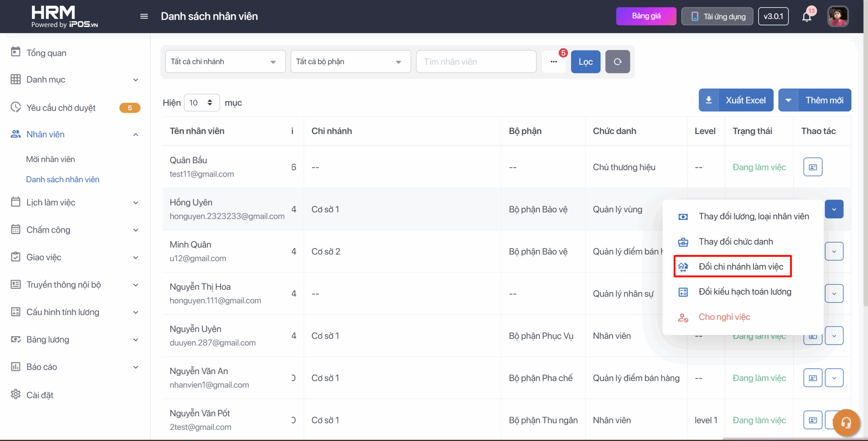Click the hamburger menu icon
The height and width of the screenshot is (441, 868).
coord(144,16)
